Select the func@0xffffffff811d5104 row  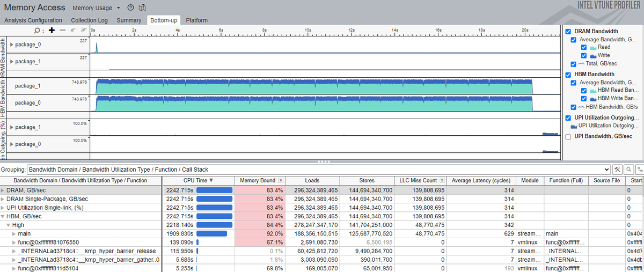tap(322, 268)
